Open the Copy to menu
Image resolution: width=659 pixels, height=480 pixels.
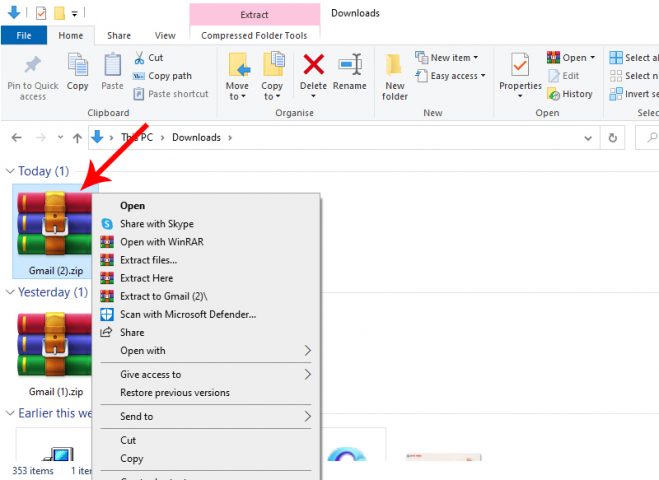click(x=272, y=76)
